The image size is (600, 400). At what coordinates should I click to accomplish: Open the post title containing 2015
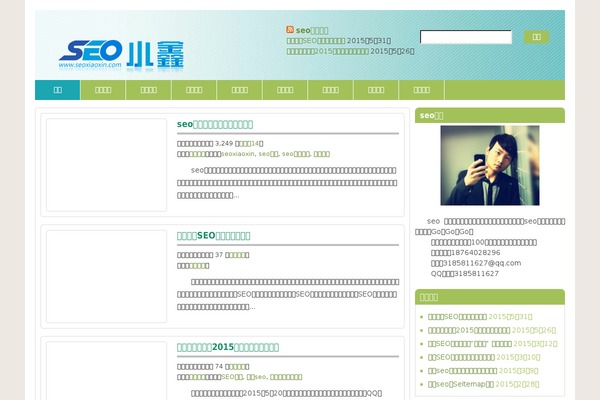pyautogui.click(x=228, y=347)
